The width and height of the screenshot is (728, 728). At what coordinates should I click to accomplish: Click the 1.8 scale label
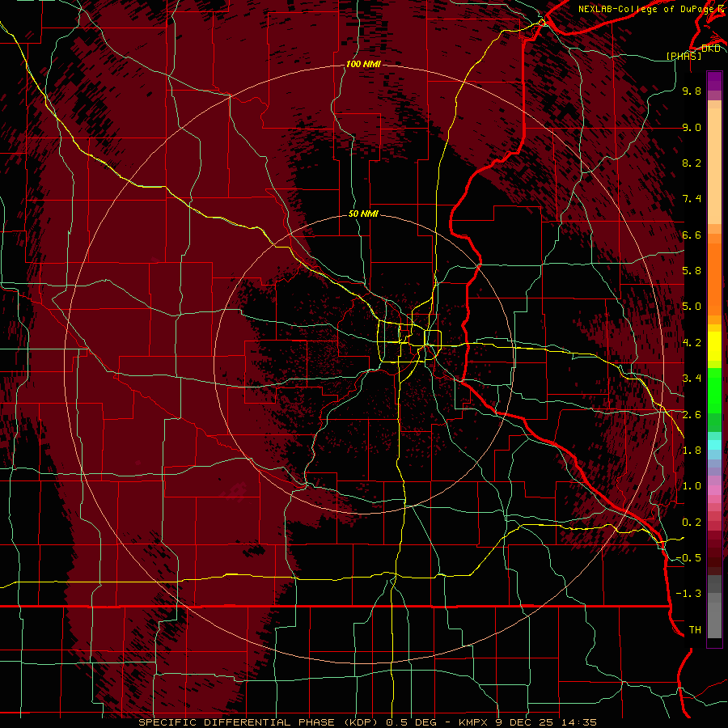[692, 451]
